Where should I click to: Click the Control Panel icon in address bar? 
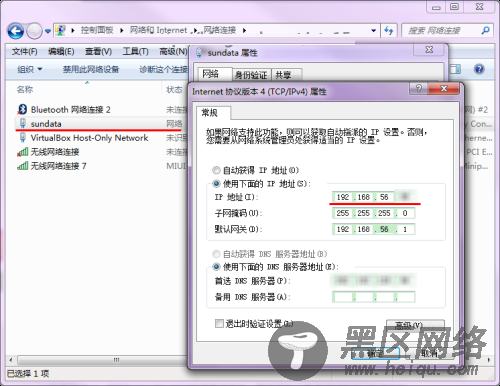[60, 30]
